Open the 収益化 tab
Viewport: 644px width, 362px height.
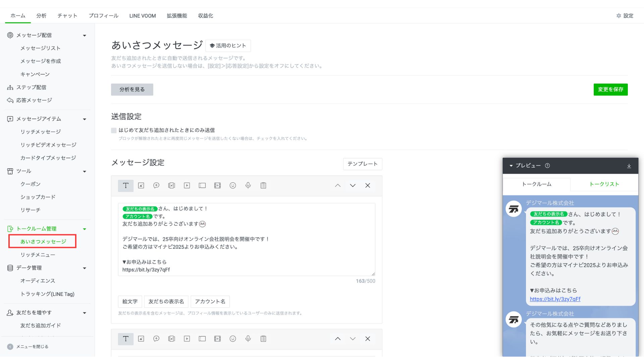[205, 16]
